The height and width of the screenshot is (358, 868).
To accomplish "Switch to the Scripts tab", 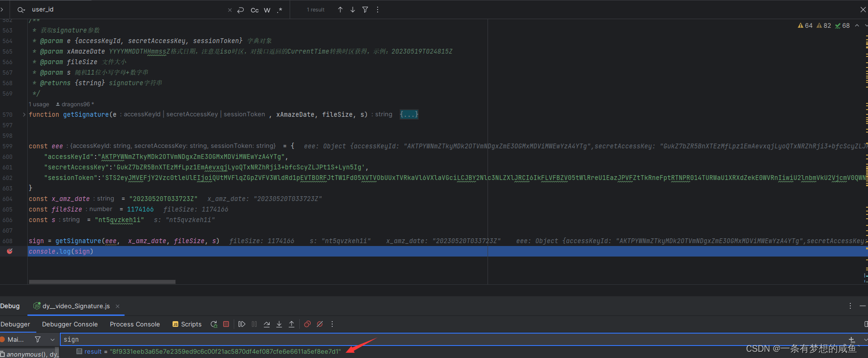I will pyautogui.click(x=187, y=324).
